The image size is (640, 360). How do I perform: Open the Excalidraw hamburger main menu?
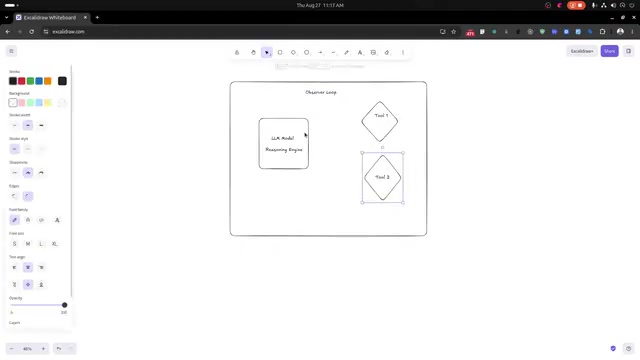tap(11, 51)
